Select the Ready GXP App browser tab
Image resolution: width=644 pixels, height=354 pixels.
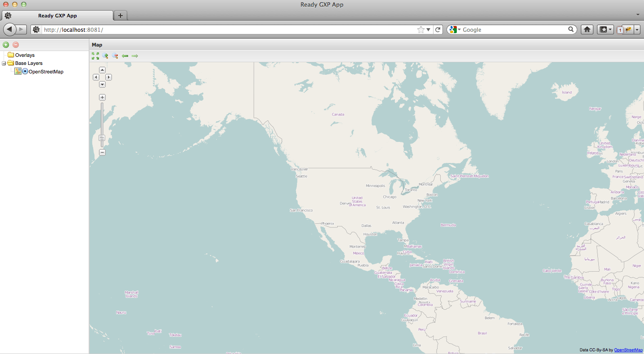[x=57, y=16]
